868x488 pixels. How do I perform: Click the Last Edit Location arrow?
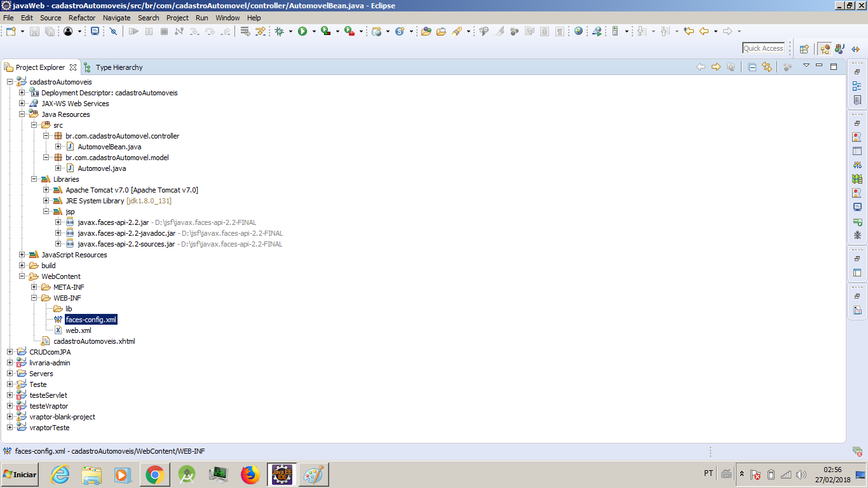pyautogui.click(x=688, y=31)
